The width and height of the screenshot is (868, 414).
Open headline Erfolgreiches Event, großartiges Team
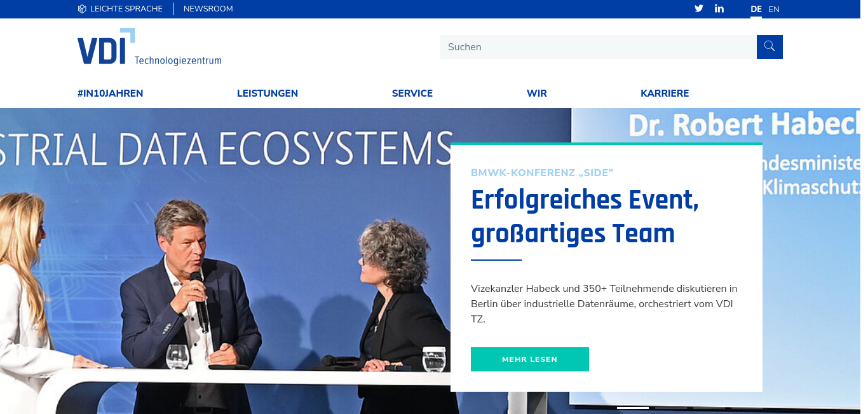(x=585, y=217)
